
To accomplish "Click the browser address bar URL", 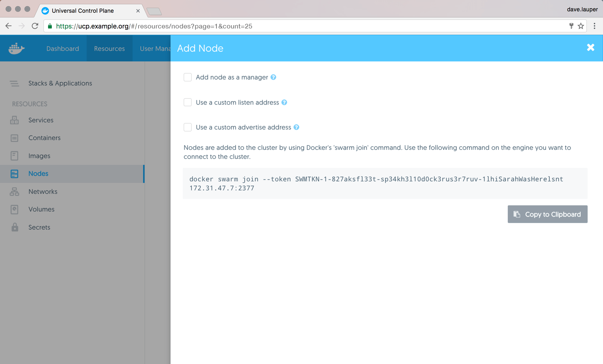I will (154, 26).
